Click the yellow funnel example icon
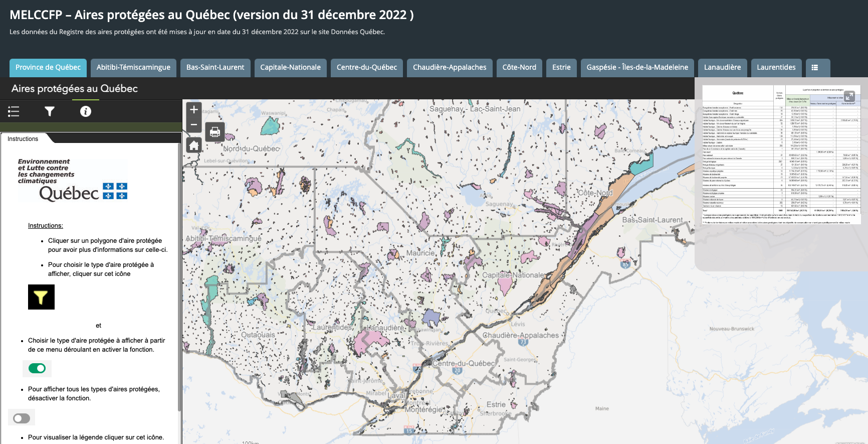The height and width of the screenshot is (444, 868). coord(41,297)
